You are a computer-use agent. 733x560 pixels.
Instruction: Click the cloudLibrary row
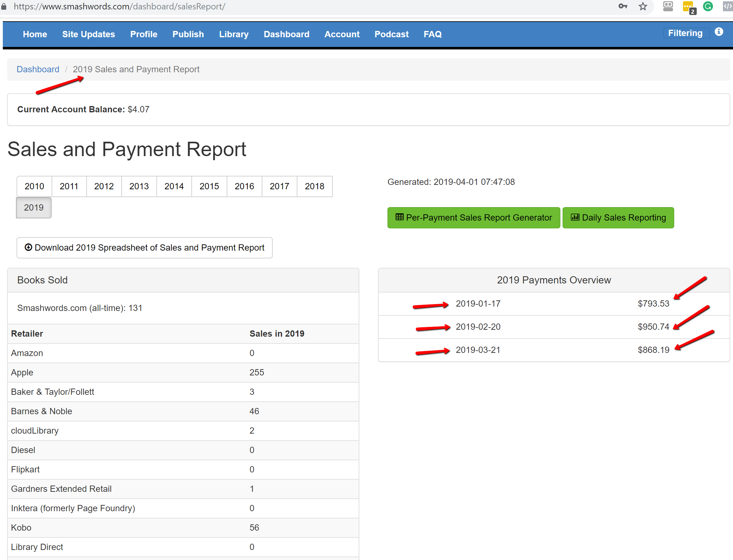click(183, 431)
